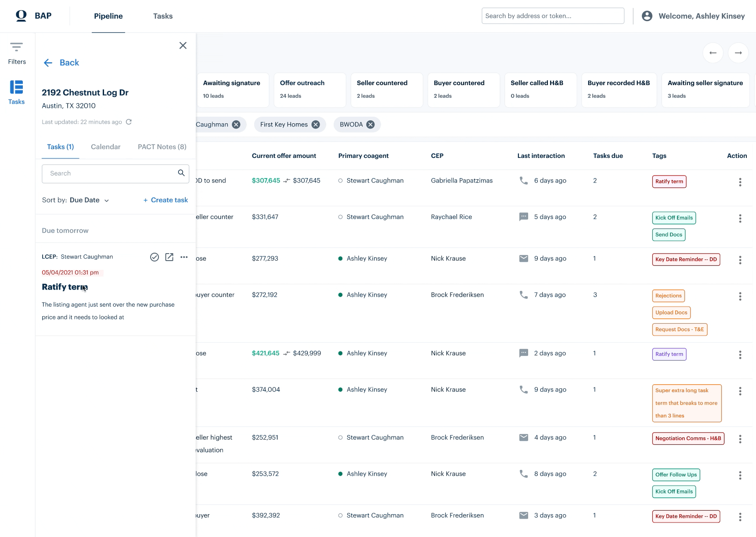Click phone icon in $253,572 row
The width and height of the screenshot is (756, 537).
[x=523, y=474]
